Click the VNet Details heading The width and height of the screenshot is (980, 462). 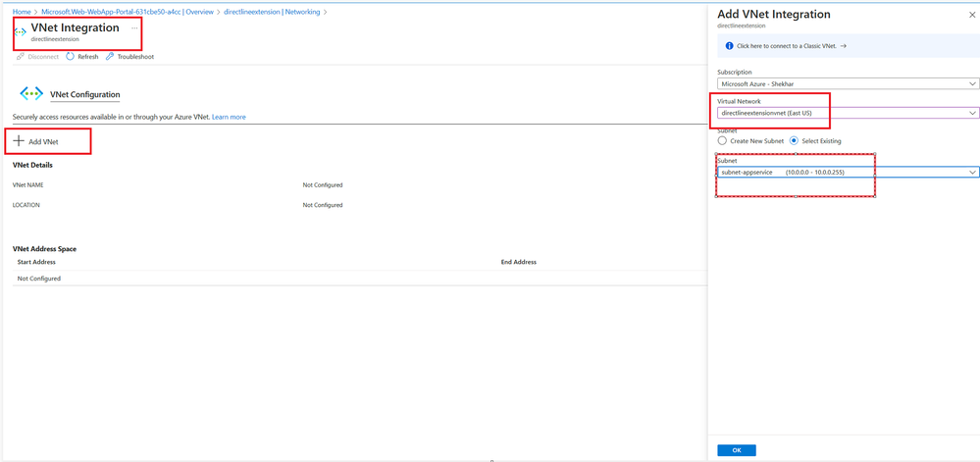(x=32, y=165)
